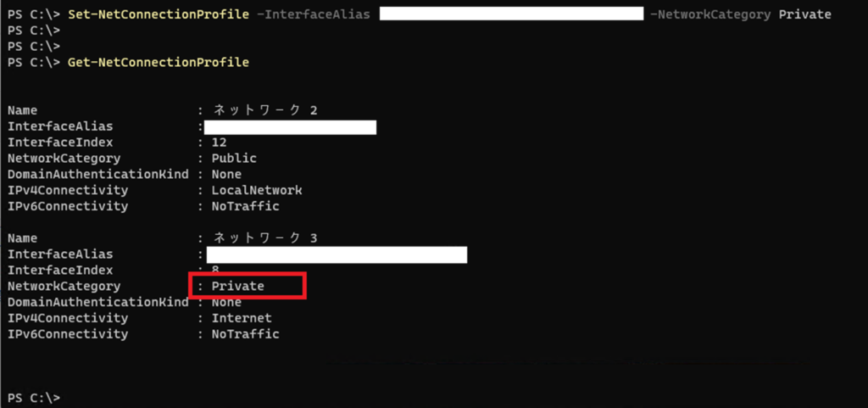Click the Get-NetConnectionProfile command text

pyautogui.click(x=159, y=63)
